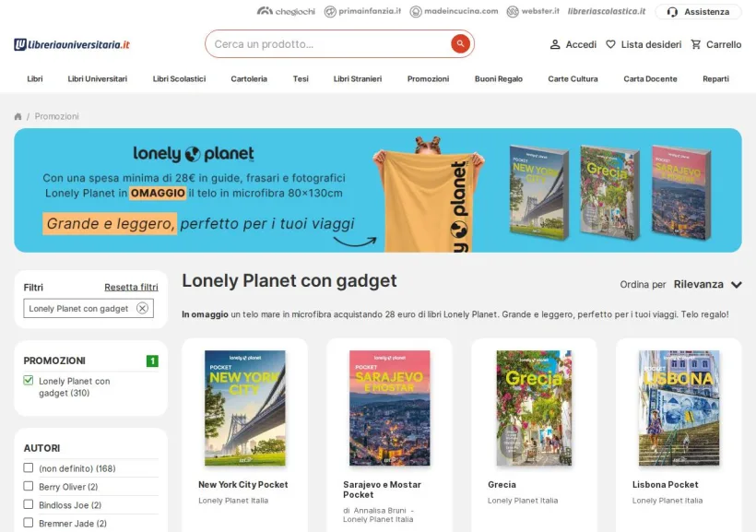Click the New York City Pocket title
The image size is (756, 532).
click(x=243, y=485)
